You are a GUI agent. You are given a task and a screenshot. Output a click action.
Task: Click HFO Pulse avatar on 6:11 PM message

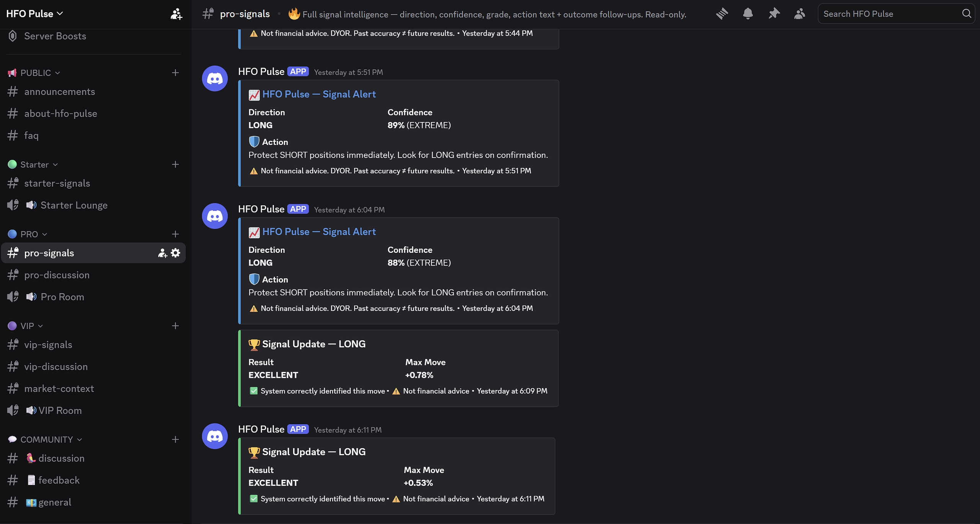point(215,436)
